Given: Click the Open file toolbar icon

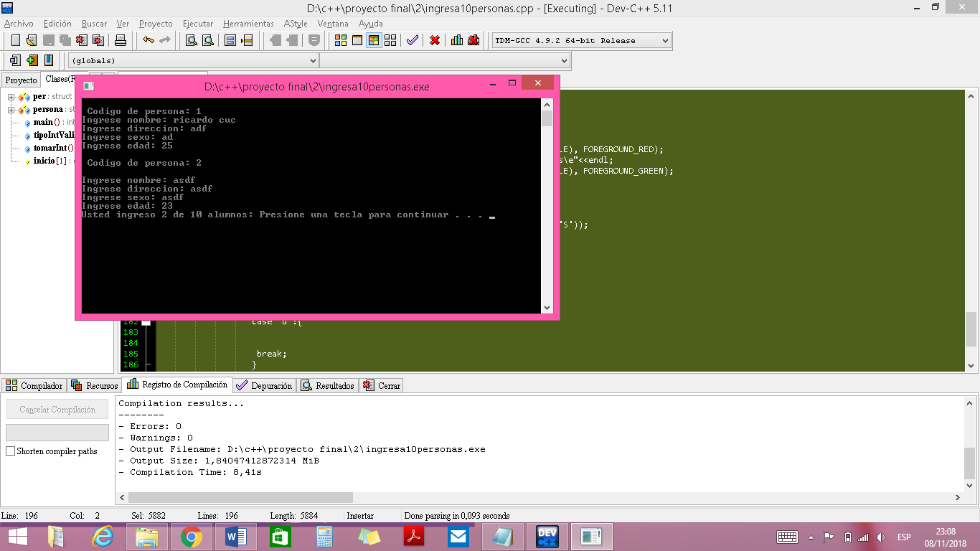Looking at the screenshot, I should pyautogui.click(x=32, y=40).
